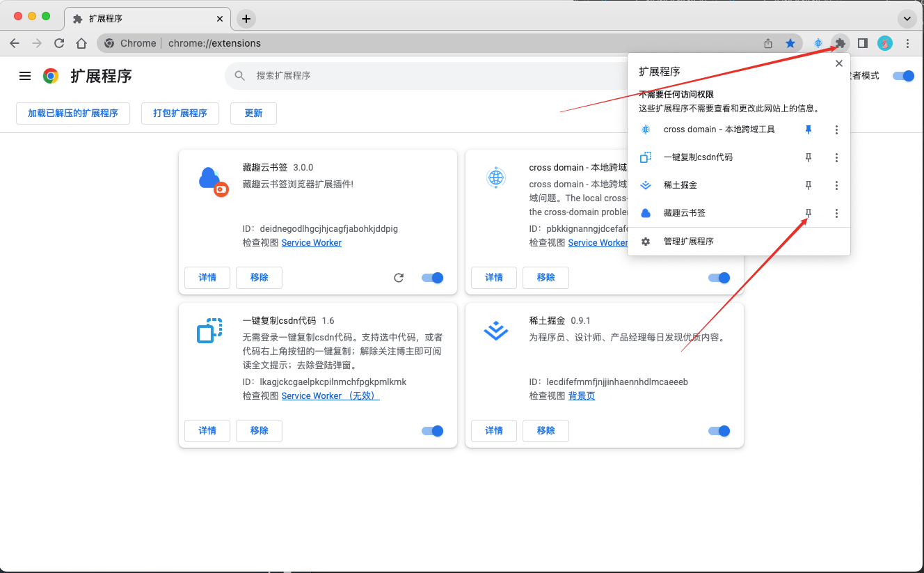Pin the 藏趣云书签 extension to toolbar
The image size is (924, 573).
(808, 213)
